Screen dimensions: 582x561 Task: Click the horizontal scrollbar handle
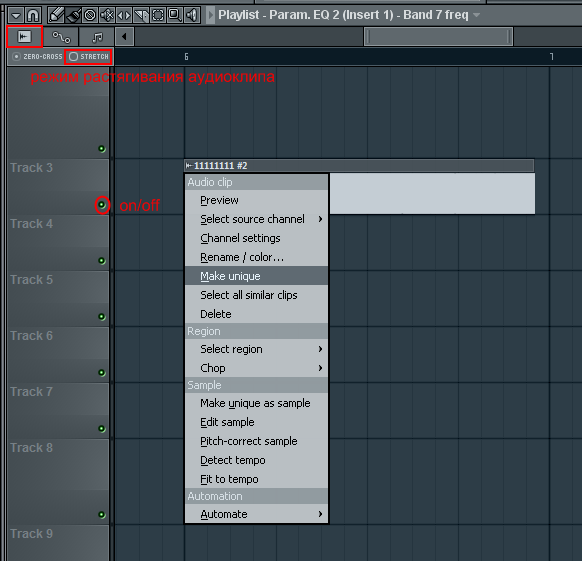coord(438,37)
